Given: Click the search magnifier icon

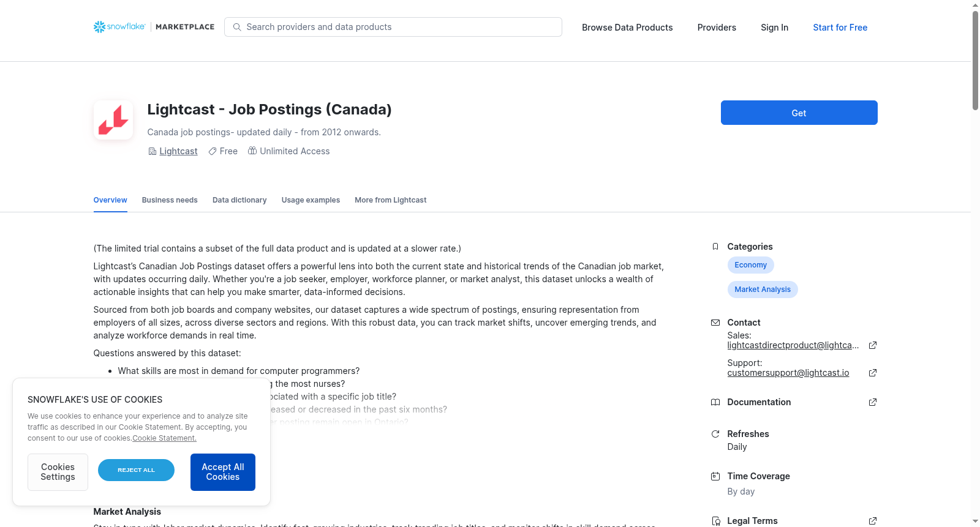Looking at the screenshot, I should point(237,27).
